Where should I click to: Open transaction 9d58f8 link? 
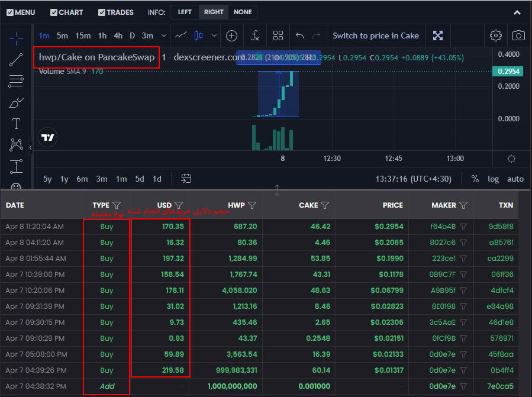[x=501, y=227]
